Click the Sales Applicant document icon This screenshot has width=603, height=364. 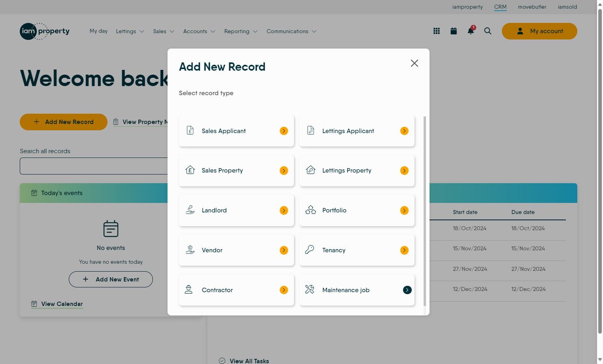coord(190,131)
